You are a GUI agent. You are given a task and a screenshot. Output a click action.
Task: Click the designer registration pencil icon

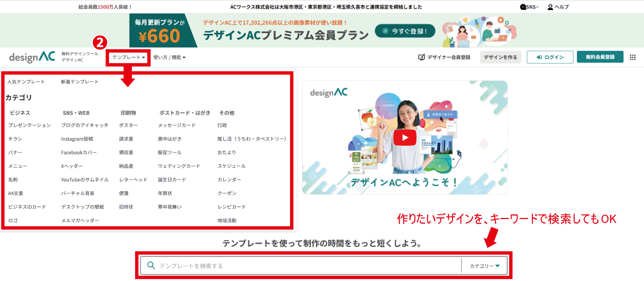click(421, 57)
